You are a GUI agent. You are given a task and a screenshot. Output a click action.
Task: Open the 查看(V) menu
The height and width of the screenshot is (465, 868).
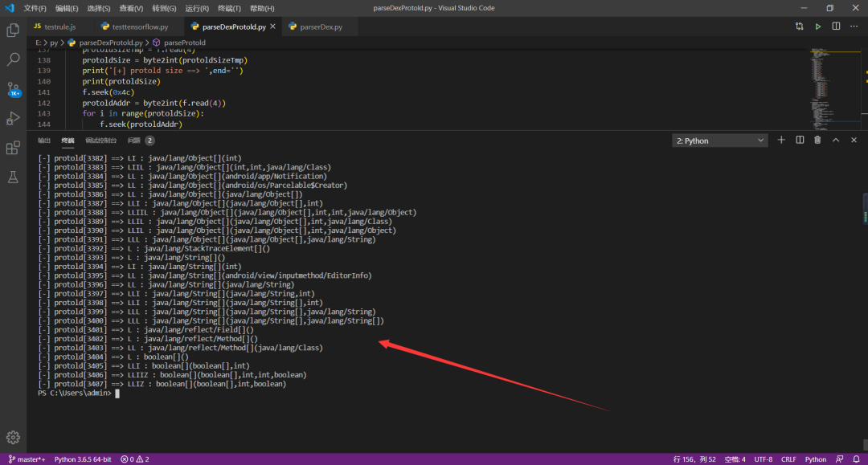[x=131, y=8]
